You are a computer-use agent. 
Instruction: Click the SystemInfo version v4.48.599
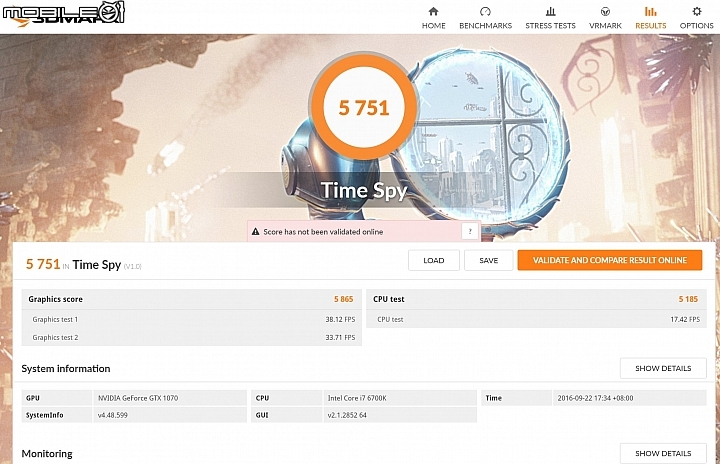click(112, 415)
